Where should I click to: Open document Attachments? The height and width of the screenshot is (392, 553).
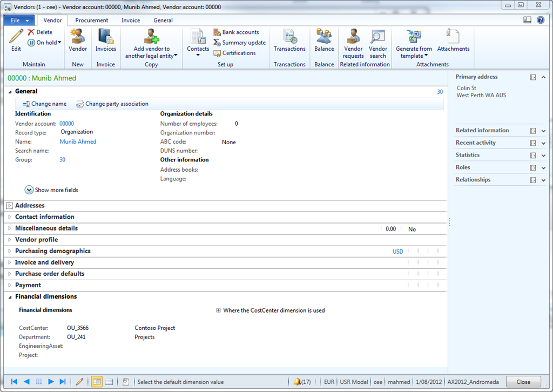coord(453,40)
